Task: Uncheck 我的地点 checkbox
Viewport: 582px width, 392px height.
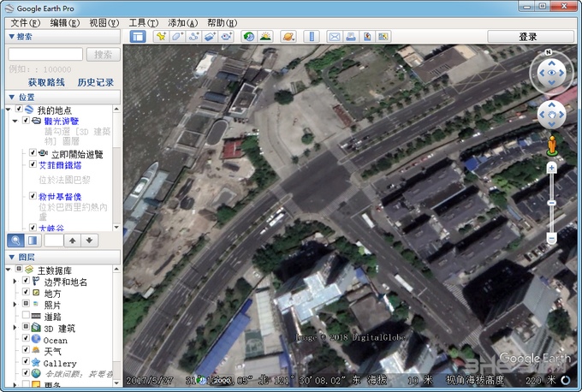Action: [x=20, y=109]
